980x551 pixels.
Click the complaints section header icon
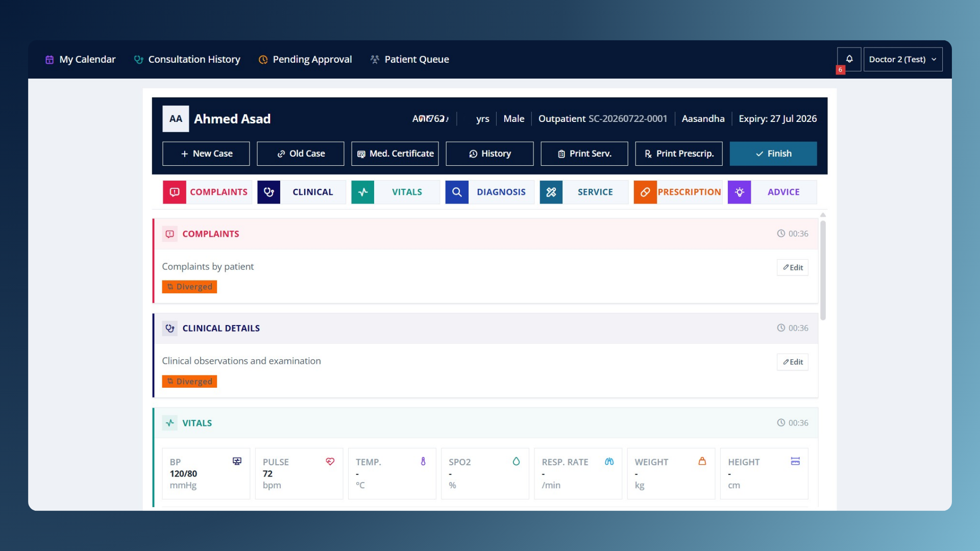point(170,234)
